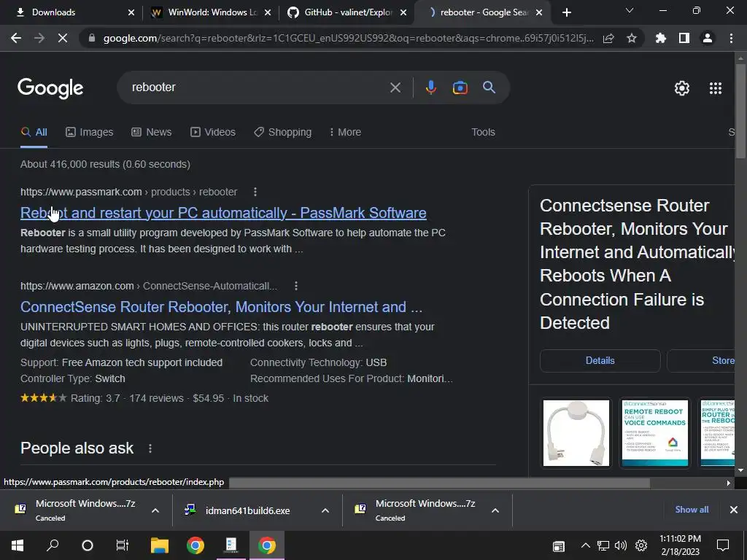Open the network icon in system tray
747x560 pixels.
click(x=603, y=545)
